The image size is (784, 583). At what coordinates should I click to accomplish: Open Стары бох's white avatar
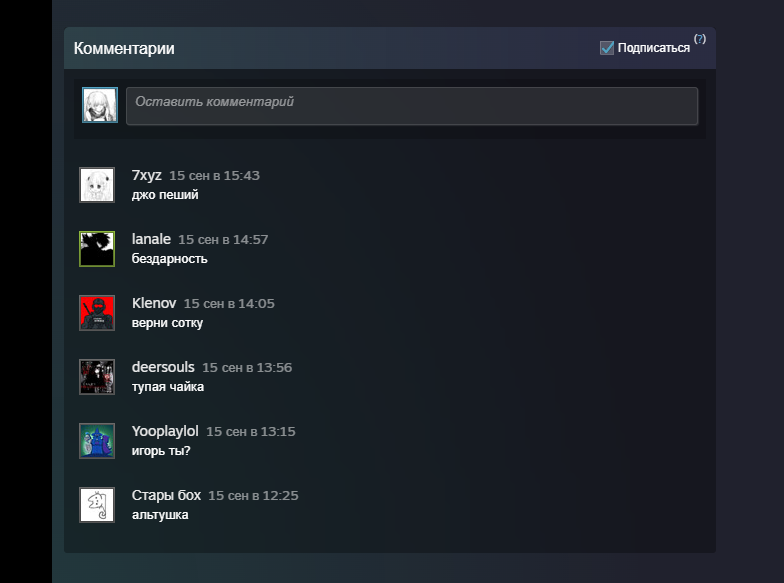(x=97, y=505)
